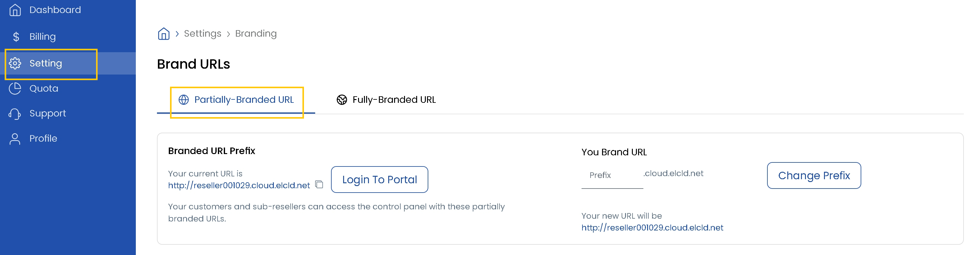Click the Login To Portal button
The height and width of the screenshot is (255, 980).
[379, 179]
